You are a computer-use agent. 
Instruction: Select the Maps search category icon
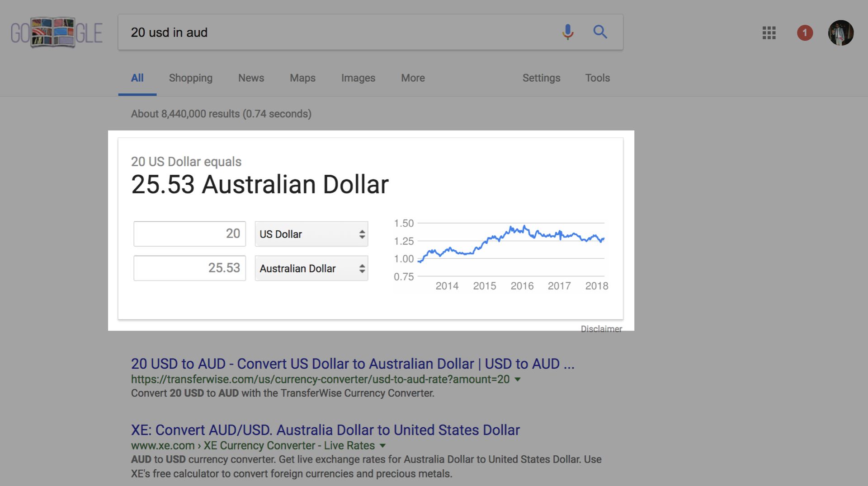click(302, 78)
